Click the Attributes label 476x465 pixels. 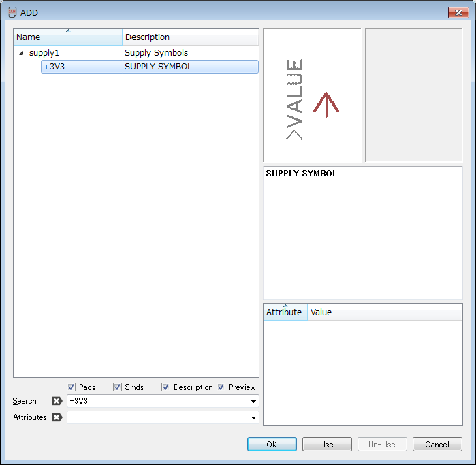[30, 417]
